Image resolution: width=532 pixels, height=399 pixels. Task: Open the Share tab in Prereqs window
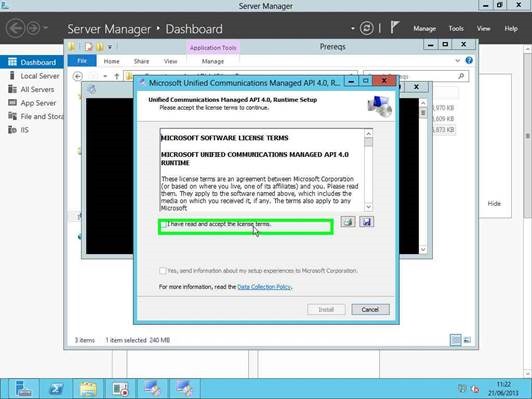point(141,61)
